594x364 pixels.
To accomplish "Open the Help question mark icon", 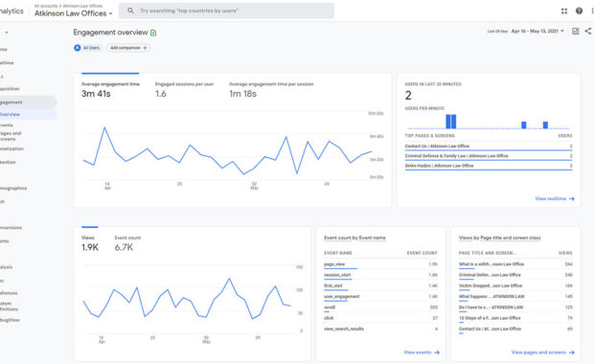I will tap(579, 11).
